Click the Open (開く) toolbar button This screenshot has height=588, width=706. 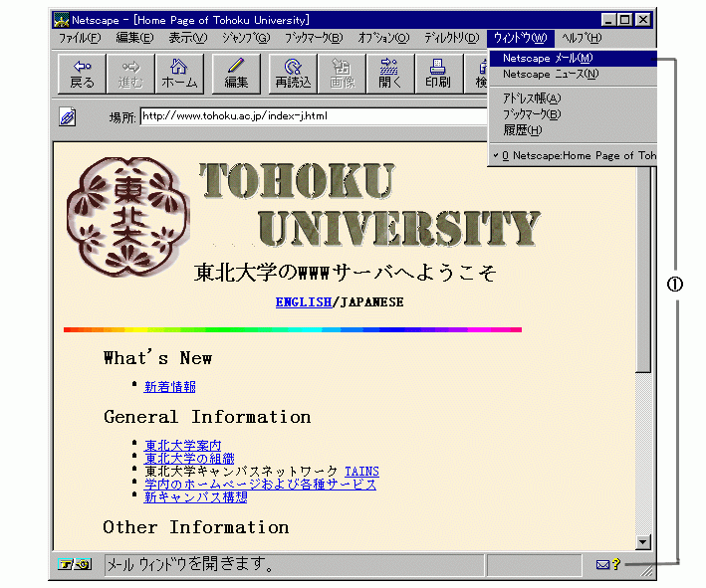coord(390,74)
